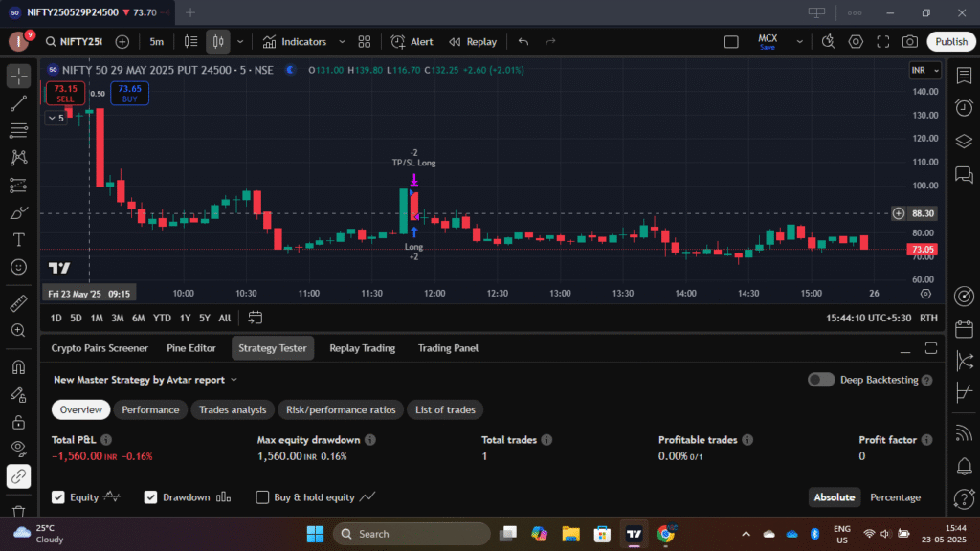Open the MCX layout dropdown arrow
The width and height of the screenshot is (980, 551).
click(799, 42)
